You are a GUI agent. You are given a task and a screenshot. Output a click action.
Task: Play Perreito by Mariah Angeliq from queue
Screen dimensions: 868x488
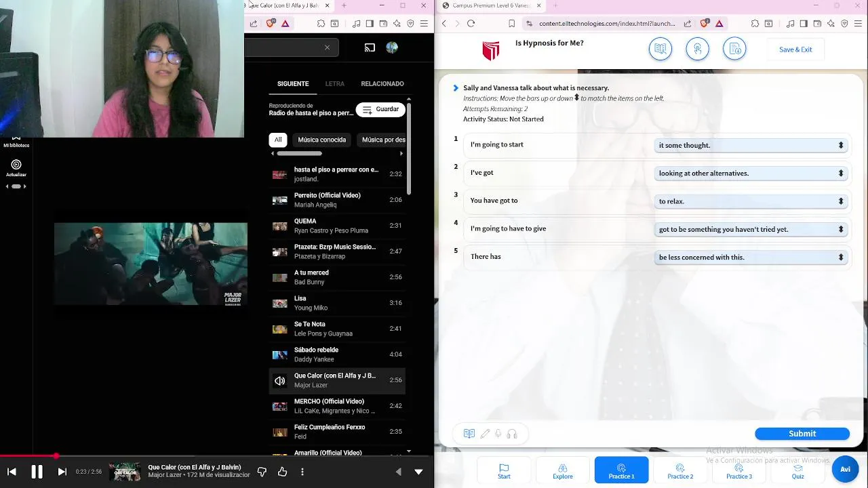pos(337,200)
